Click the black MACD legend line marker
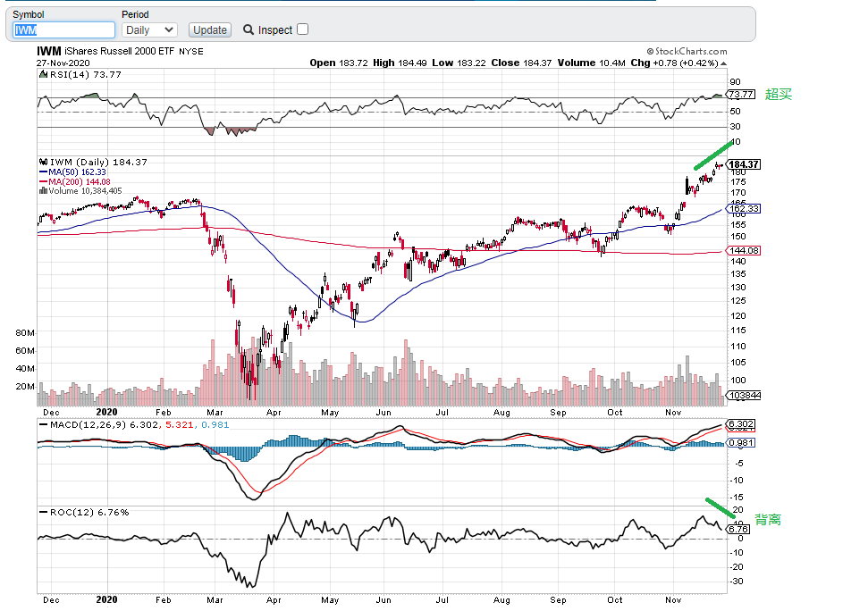 pos(43,424)
